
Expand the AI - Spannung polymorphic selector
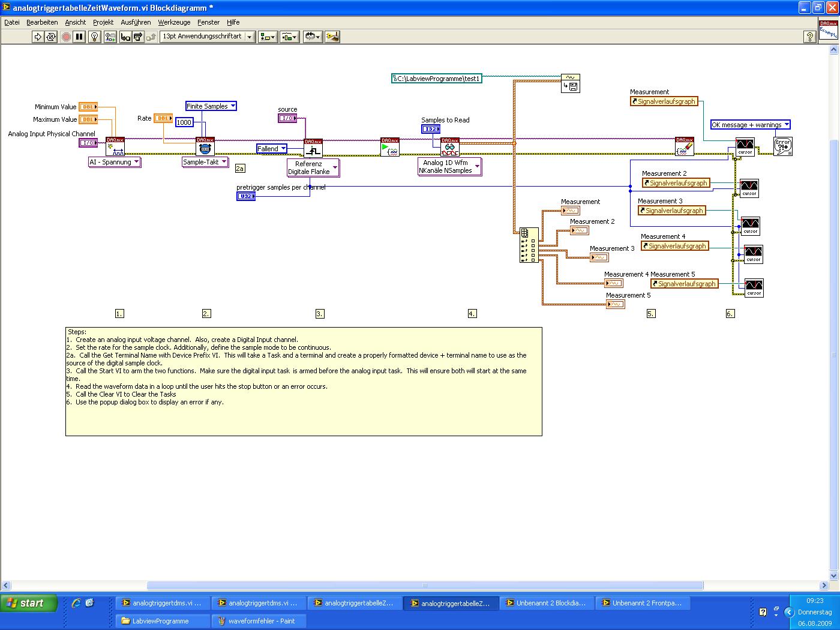115,162
